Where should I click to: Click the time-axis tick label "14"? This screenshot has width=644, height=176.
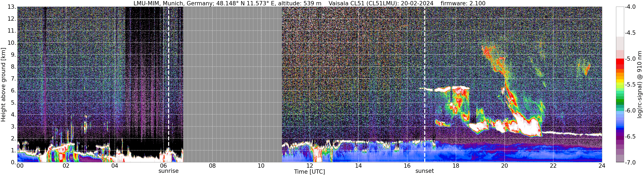tap(358, 166)
